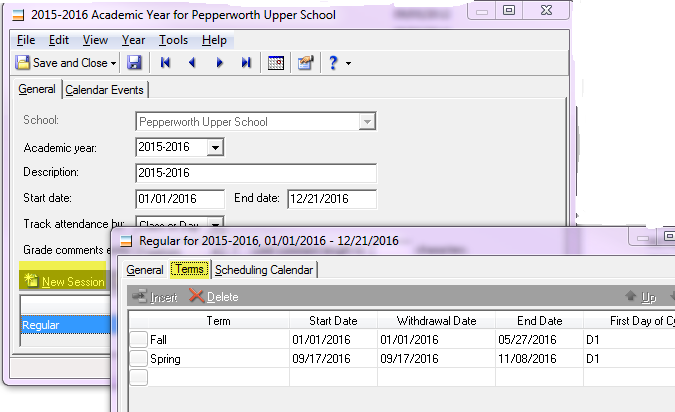
Task: Open the Year menu
Action: tap(133, 40)
